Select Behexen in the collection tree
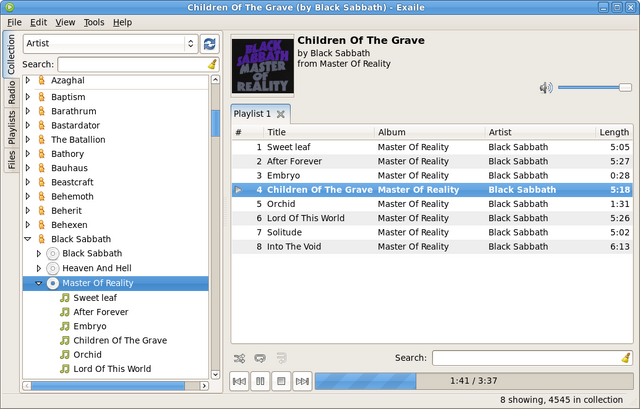This screenshot has width=640, height=409. [69, 225]
